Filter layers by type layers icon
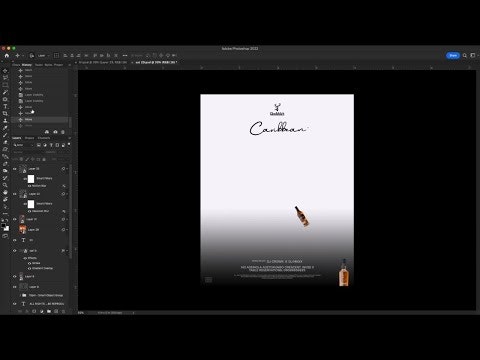 click(x=51, y=145)
